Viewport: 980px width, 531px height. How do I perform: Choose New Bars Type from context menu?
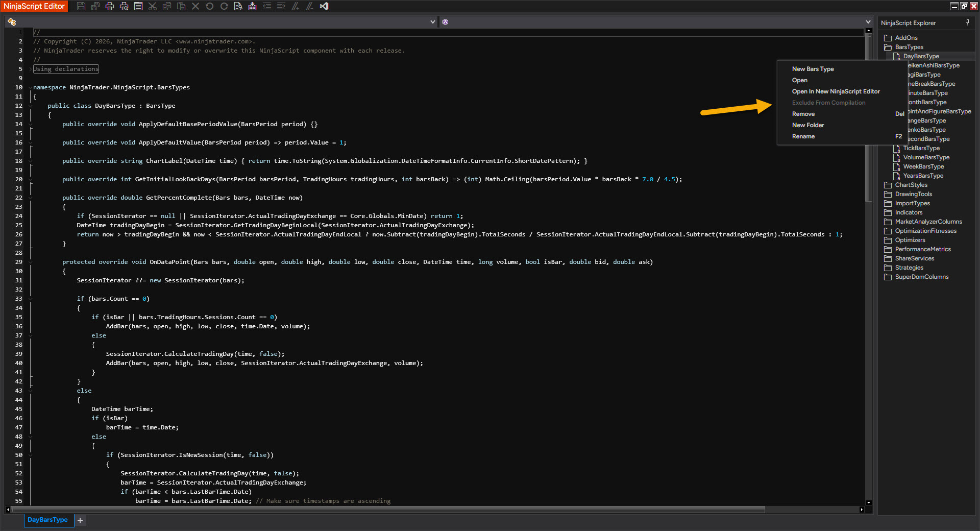point(841,69)
